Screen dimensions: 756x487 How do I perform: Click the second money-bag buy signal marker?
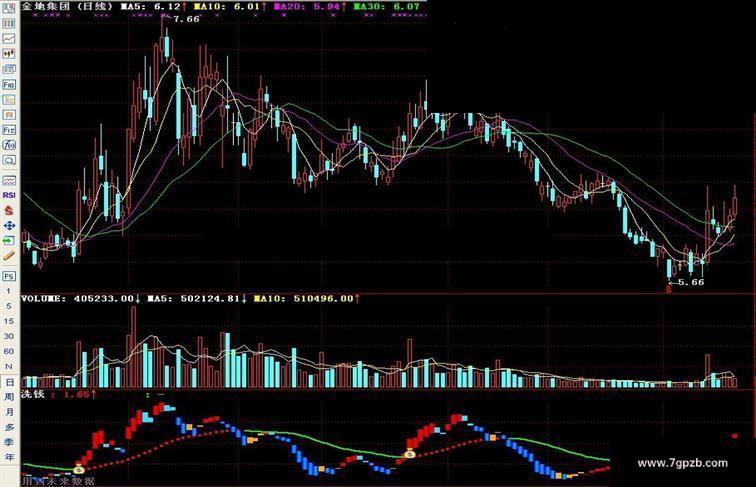click(410, 453)
